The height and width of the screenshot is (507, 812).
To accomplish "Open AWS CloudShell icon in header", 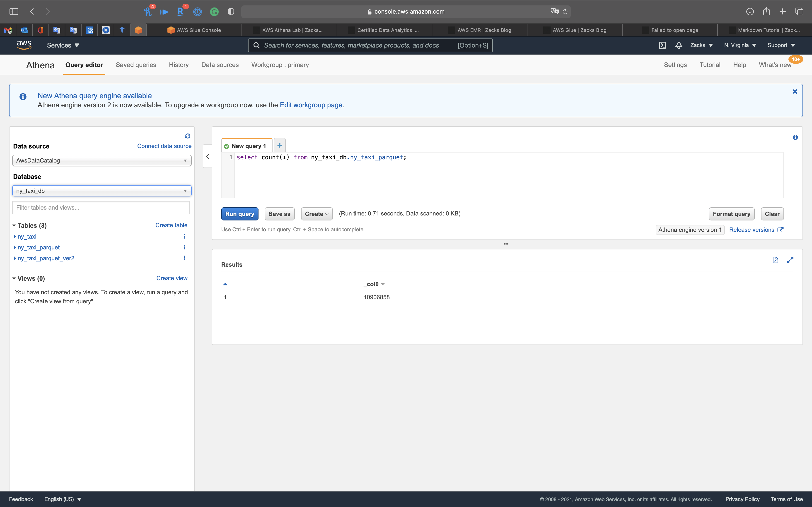I will [x=662, y=45].
